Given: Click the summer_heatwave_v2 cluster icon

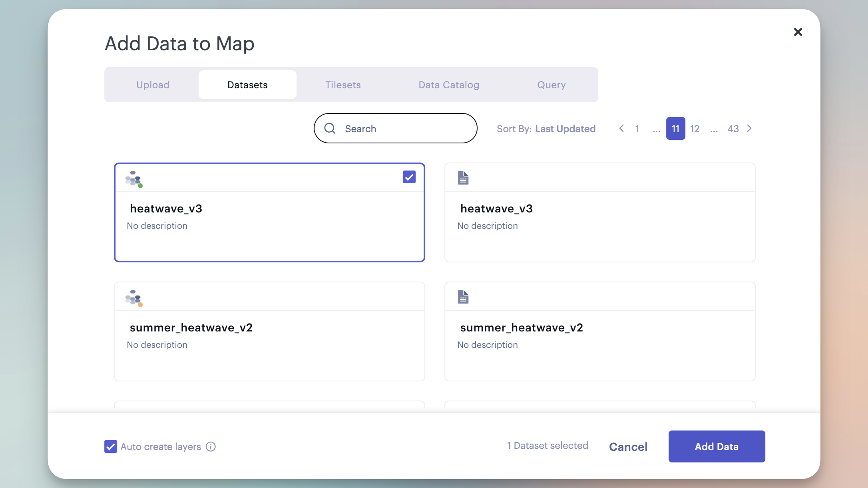Looking at the screenshot, I should click(133, 298).
